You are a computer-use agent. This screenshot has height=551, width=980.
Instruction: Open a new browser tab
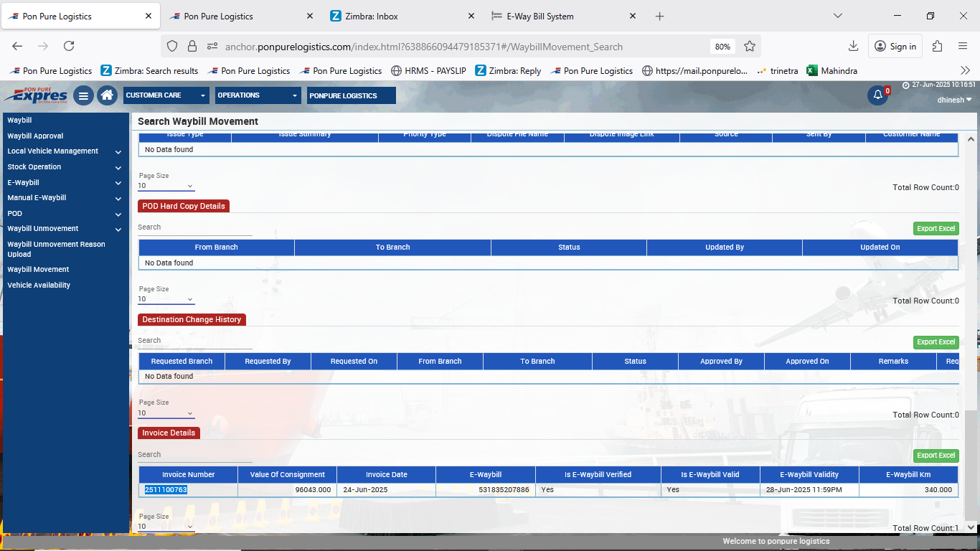(x=660, y=16)
